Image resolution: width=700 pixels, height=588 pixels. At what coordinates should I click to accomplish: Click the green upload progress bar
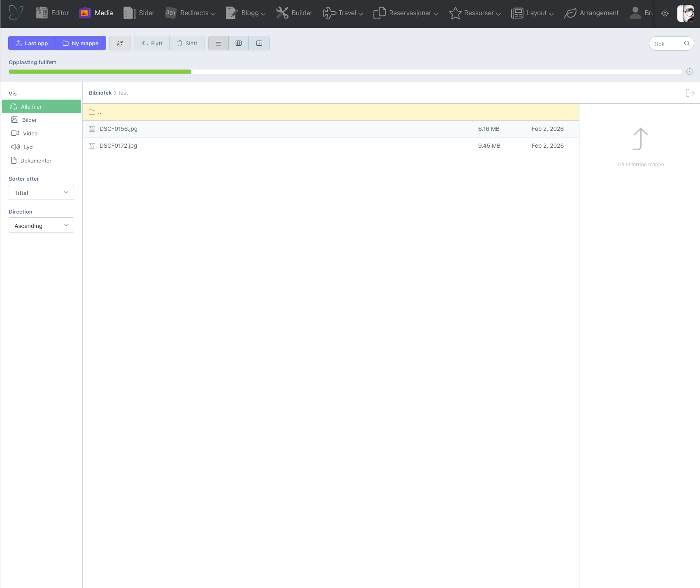[100, 72]
